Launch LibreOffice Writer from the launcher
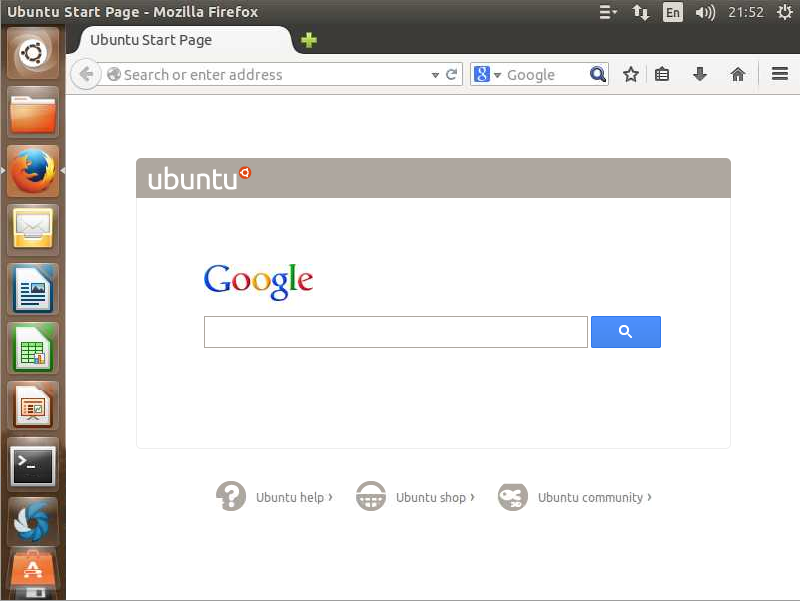Screen dimensions: 800x601 point(33,289)
